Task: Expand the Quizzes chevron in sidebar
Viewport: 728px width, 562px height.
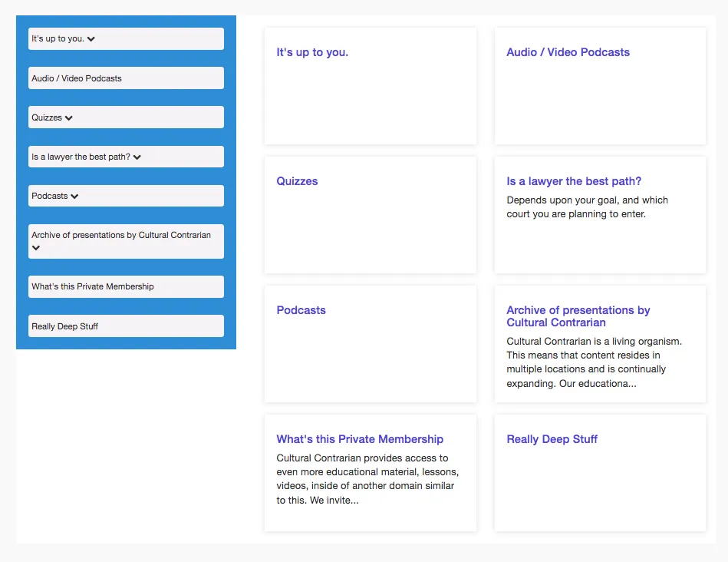Action: pyautogui.click(x=69, y=118)
